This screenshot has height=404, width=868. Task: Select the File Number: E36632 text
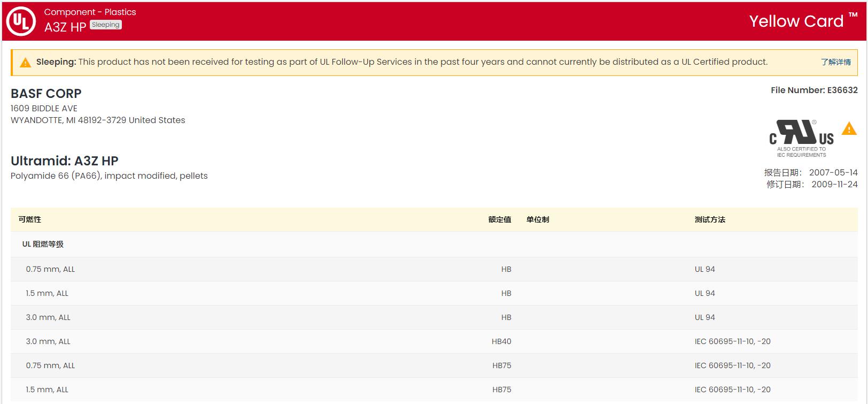(x=814, y=90)
